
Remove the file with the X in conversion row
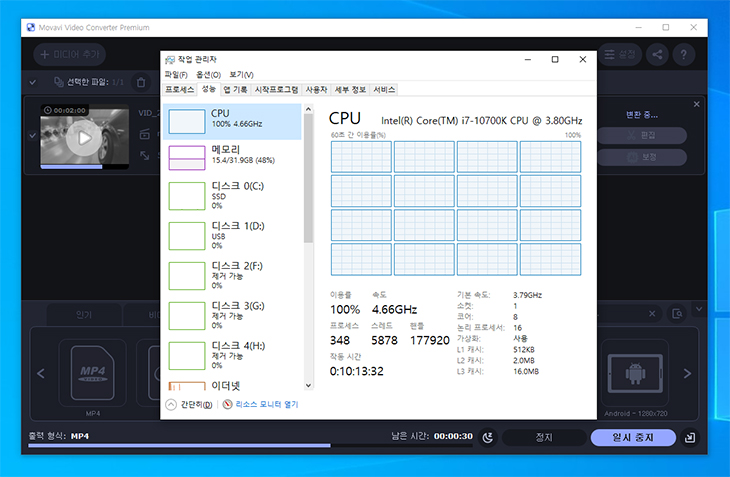[x=696, y=104]
